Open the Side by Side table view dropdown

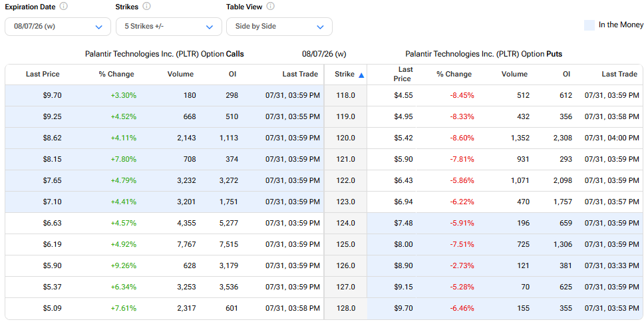(x=279, y=27)
